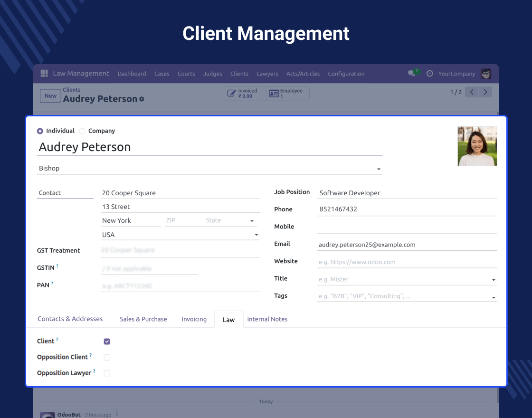Click Audrey Peterson's profile photo

point(477,146)
